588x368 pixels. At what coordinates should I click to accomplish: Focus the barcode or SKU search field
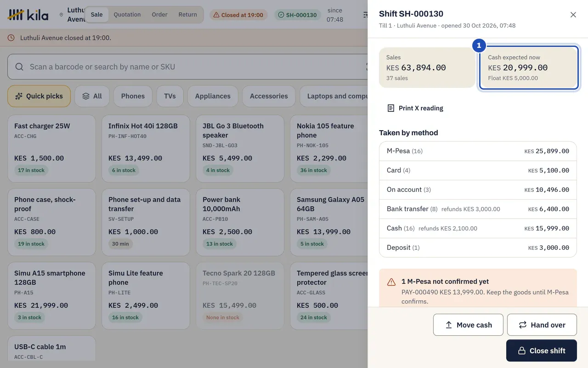click(x=187, y=67)
